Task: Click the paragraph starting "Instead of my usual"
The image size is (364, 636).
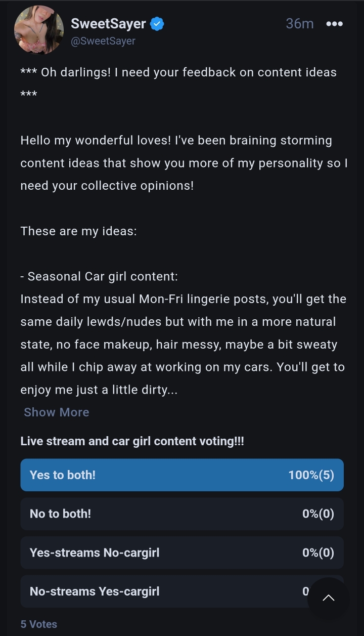Action: pyautogui.click(x=182, y=344)
